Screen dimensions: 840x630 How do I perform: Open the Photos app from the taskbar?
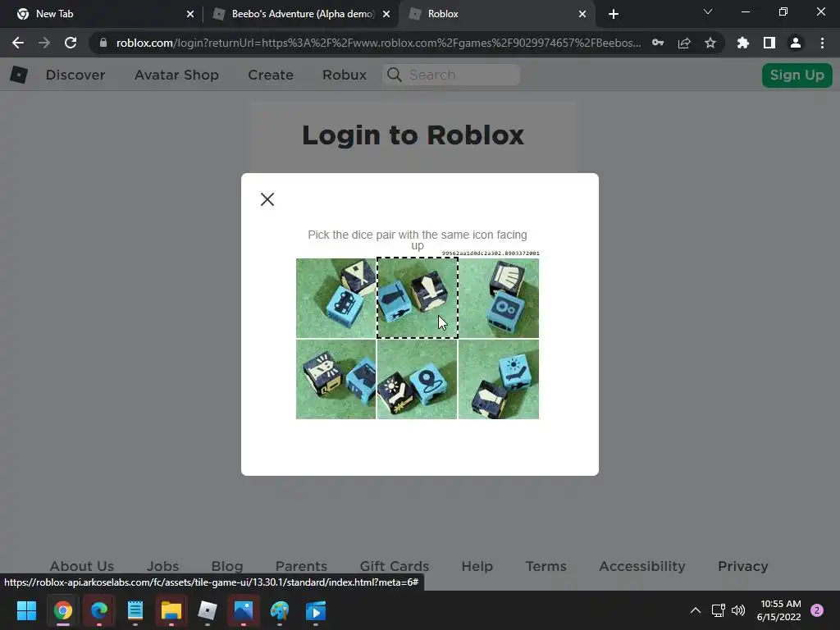click(243, 610)
